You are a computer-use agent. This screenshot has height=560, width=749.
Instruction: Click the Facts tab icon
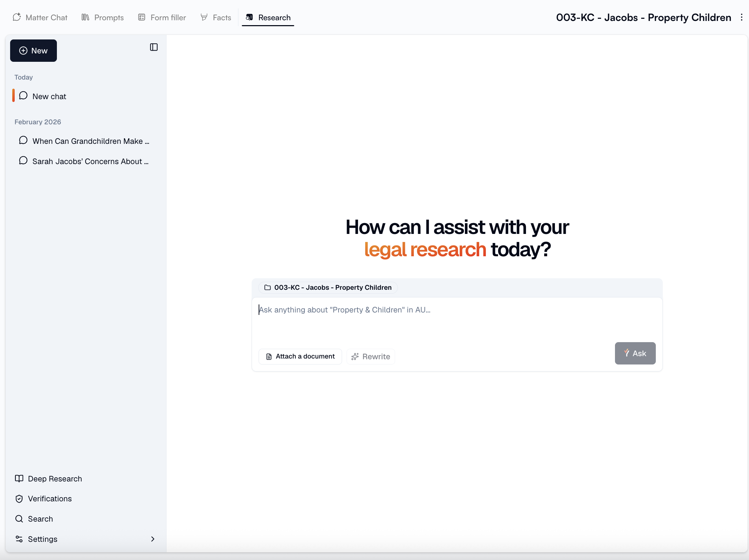coord(204,17)
